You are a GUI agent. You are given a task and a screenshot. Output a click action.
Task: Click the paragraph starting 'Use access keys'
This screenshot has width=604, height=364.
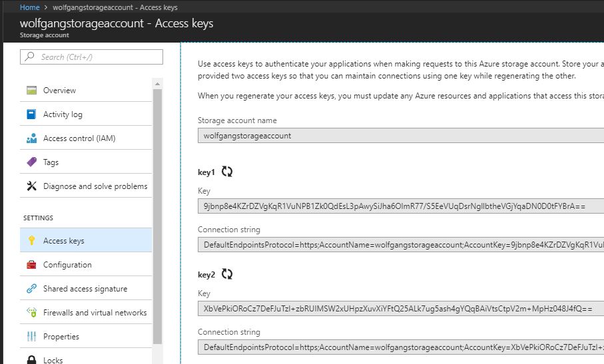(401, 70)
